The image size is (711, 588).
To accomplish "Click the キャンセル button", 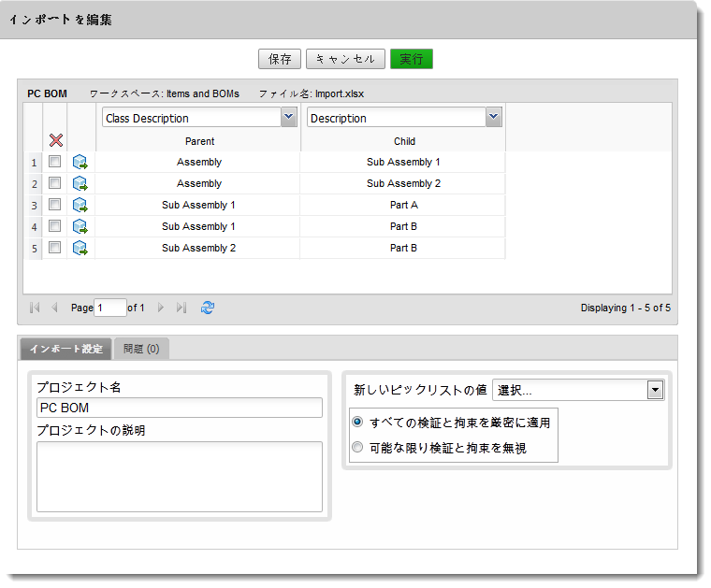I will click(345, 59).
